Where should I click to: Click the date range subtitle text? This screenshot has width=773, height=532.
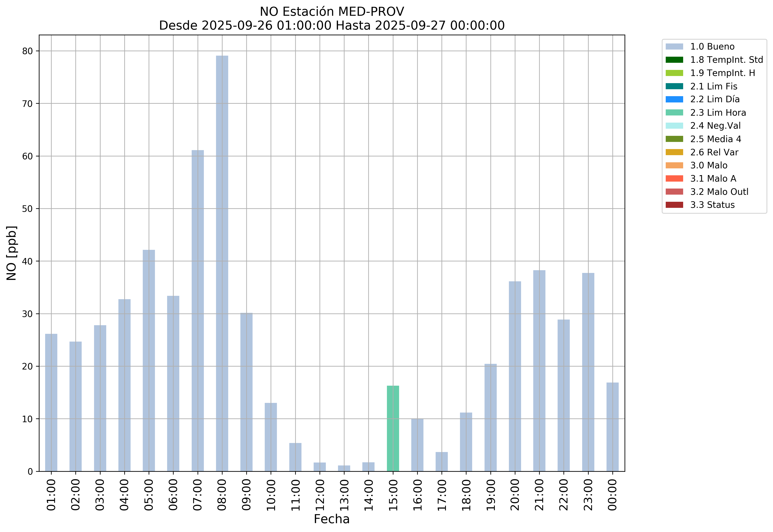coord(332,25)
